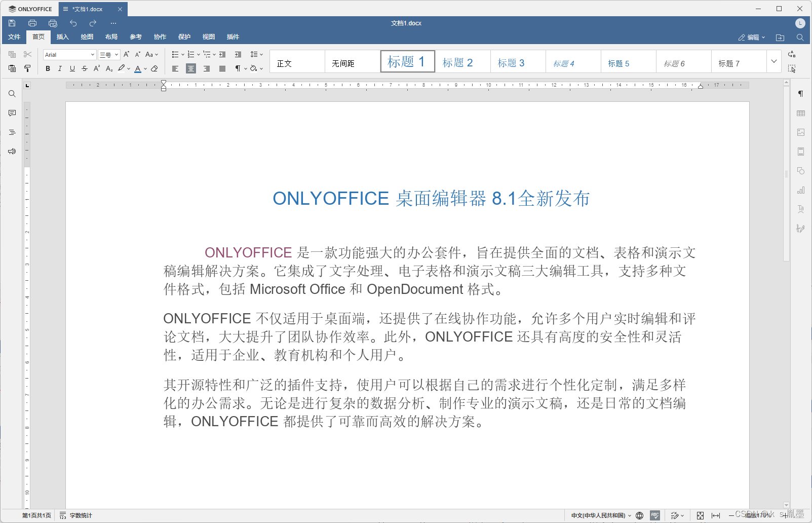
Task: Apply subscript formatting
Action: (x=109, y=68)
